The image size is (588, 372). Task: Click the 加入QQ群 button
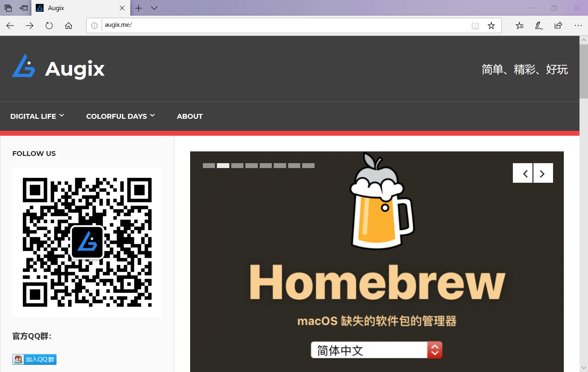tap(34, 359)
